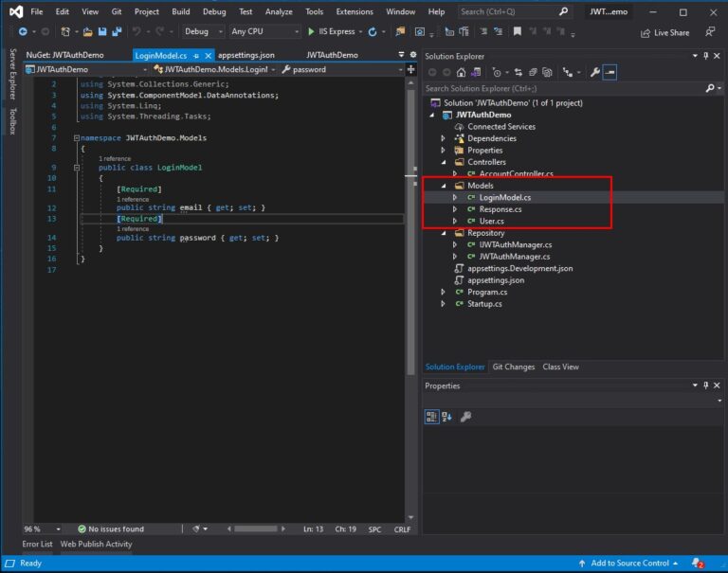The width and height of the screenshot is (728, 573).
Task: Click the Navigate Backward arrow in the toolbar
Action: [23, 31]
